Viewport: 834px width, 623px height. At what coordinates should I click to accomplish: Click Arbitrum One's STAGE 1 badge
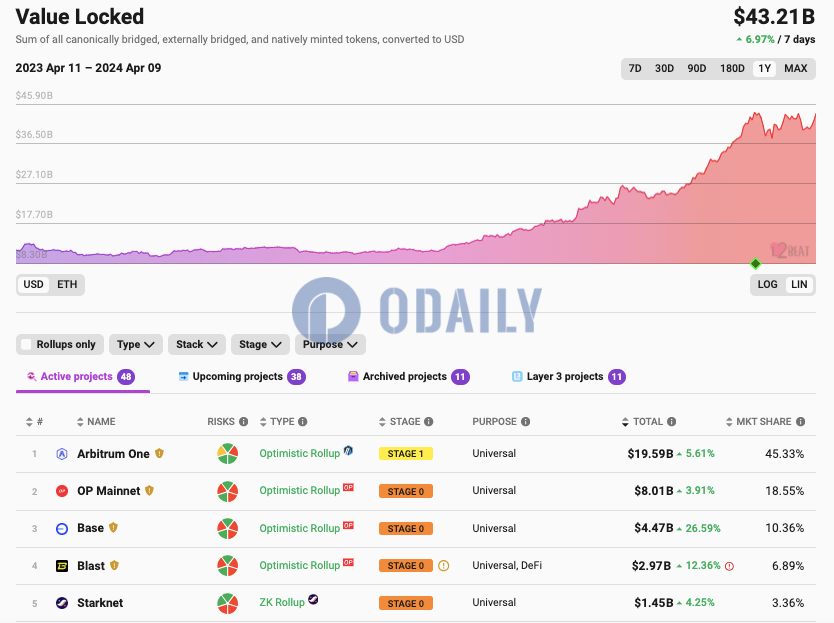tap(406, 454)
